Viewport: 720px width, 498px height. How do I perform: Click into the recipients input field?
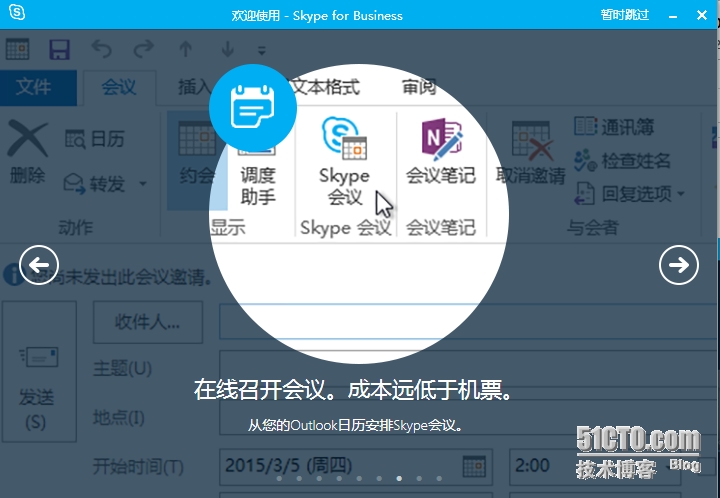(468, 321)
